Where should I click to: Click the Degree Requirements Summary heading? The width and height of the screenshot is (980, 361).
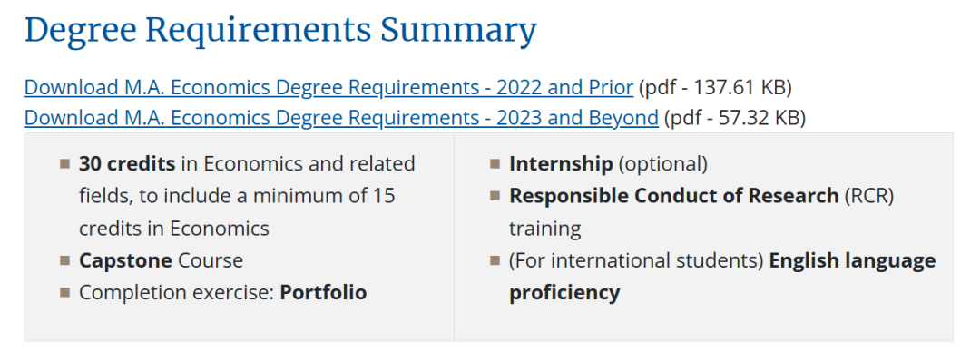(x=280, y=30)
